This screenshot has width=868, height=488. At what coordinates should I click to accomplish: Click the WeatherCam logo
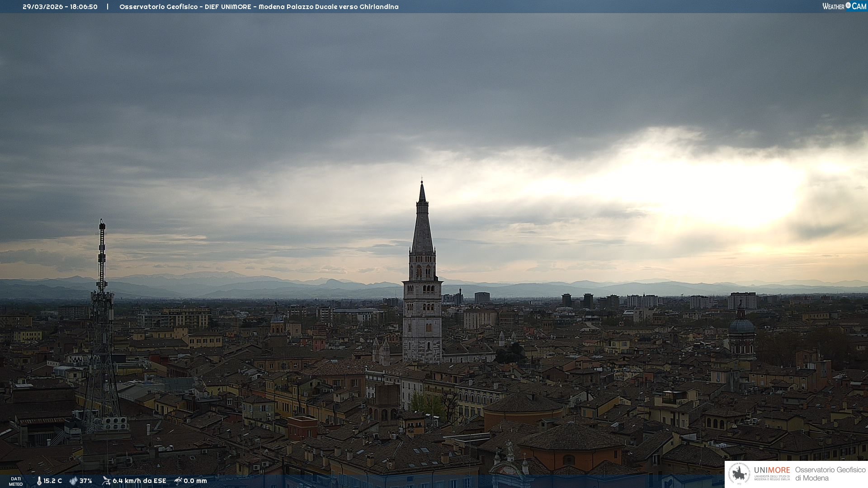point(844,6)
